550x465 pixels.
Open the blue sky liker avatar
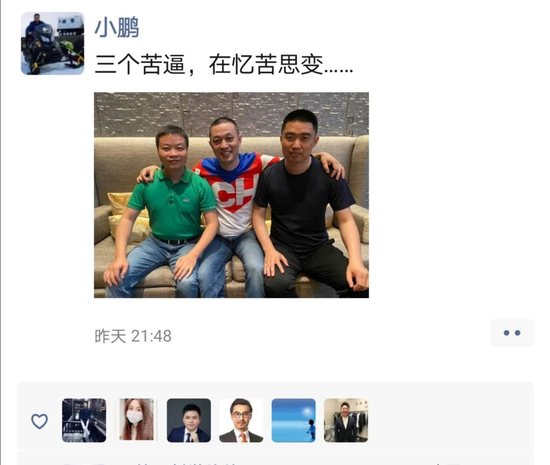tap(293, 420)
